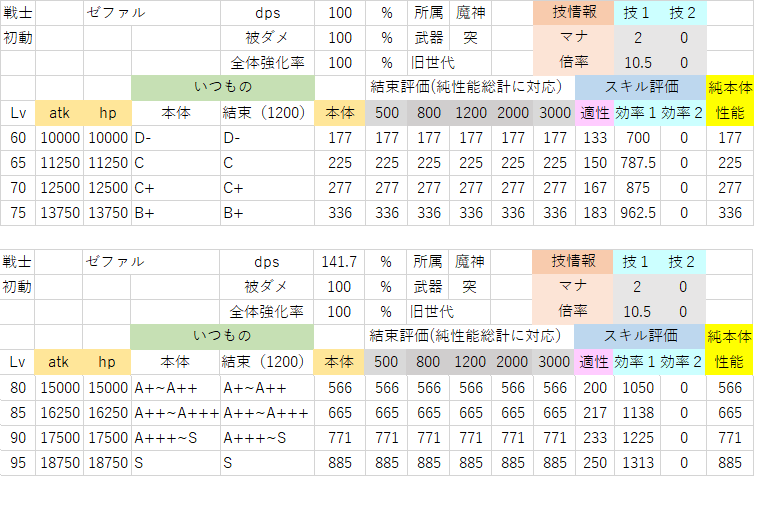Select 効率2 value 0 in Lv 90 row
Image resolution: width=782 pixels, height=510 pixels.
(x=684, y=438)
